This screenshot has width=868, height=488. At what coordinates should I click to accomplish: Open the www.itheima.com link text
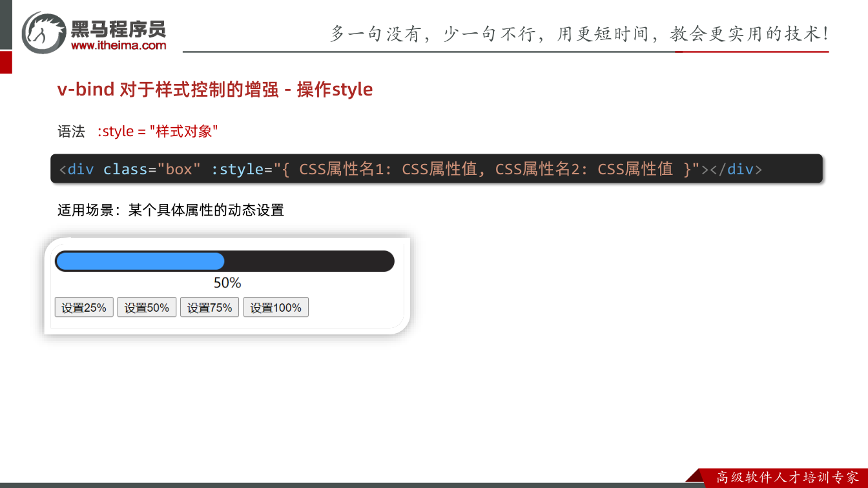coord(119,45)
